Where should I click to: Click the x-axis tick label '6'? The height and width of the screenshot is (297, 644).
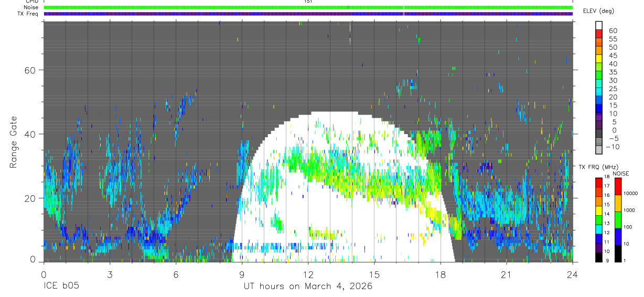pyautogui.click(x=176, y=274)
